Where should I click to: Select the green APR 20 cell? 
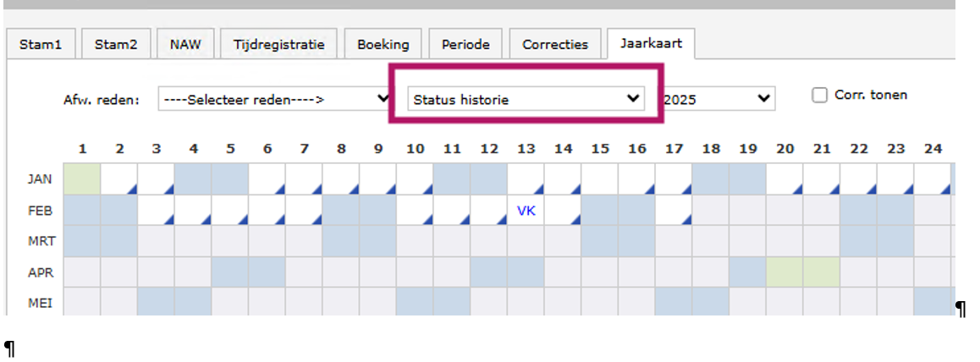pyautogui.click(x=785, y=272)
